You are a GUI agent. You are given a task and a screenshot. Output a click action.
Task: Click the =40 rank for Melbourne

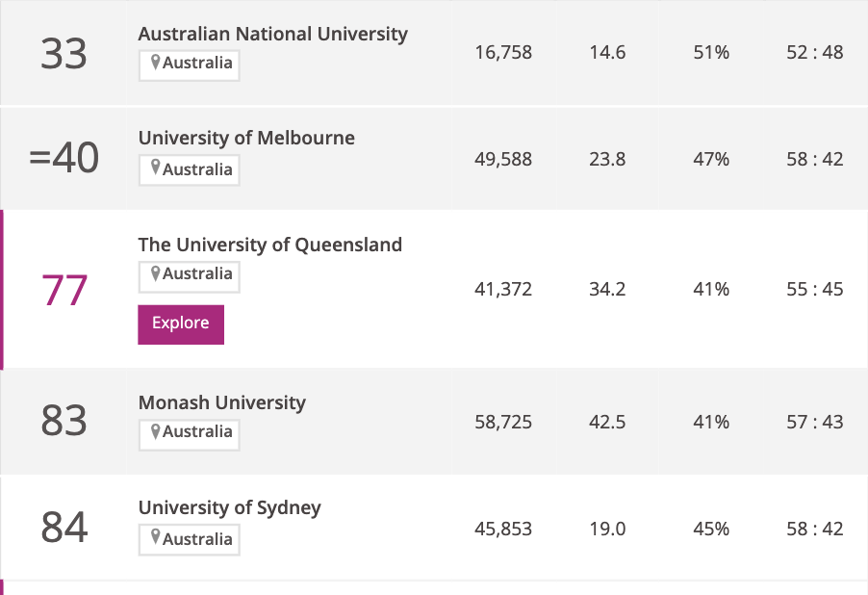coord(64,159)
